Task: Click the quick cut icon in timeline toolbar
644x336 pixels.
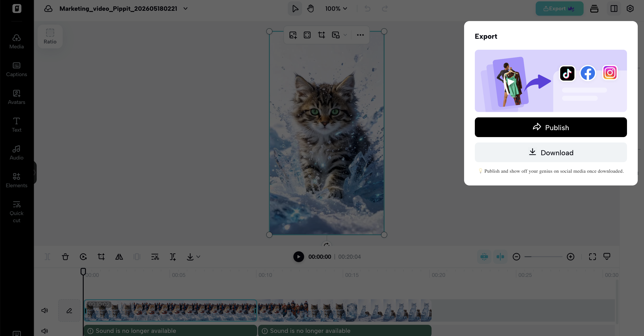Action: [x=155, y=257]
